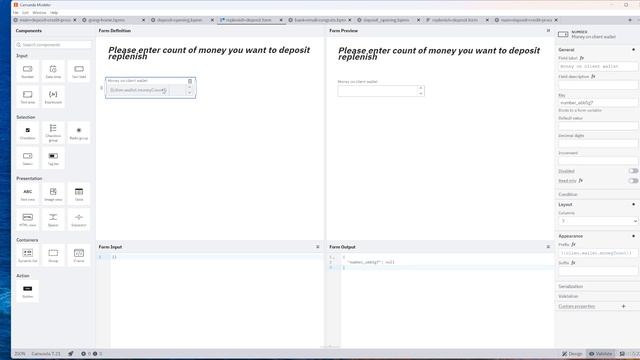Click the Prefix expression input
The height and width of the screenshot is (360, 640).
point(598,253)
